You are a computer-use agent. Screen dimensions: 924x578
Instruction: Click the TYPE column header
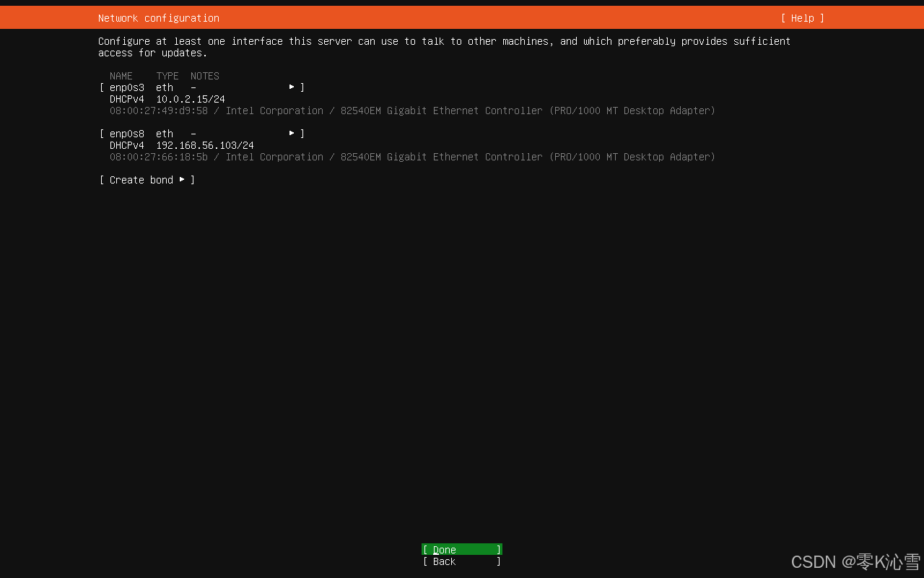pyautogui.click(x=167, y=76)
